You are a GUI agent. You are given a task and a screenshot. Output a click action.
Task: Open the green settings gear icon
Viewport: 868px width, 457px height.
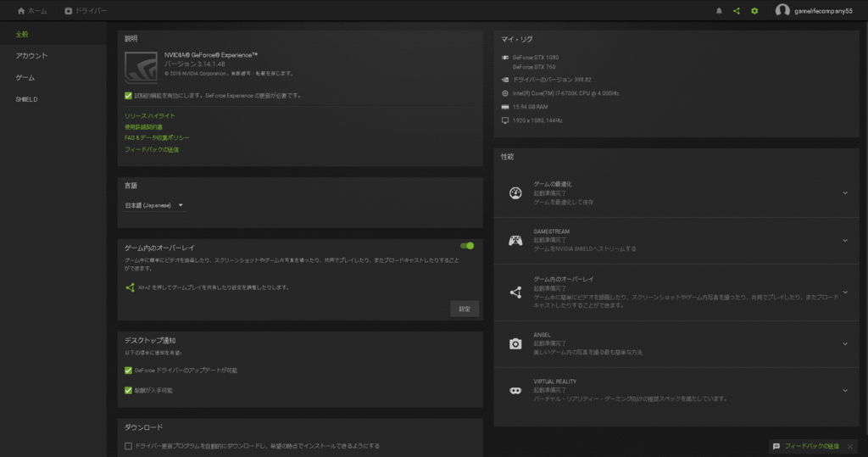[754, 10]
